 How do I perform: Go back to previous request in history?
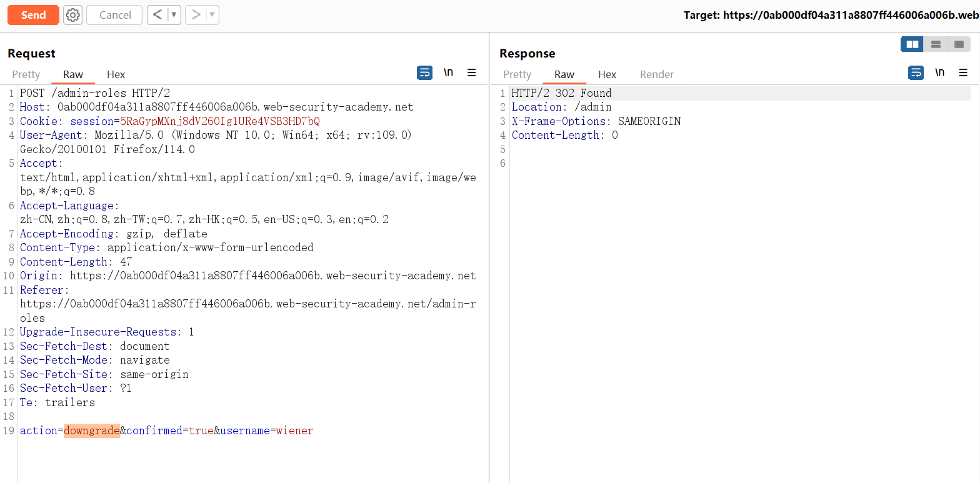pos(157,15)
